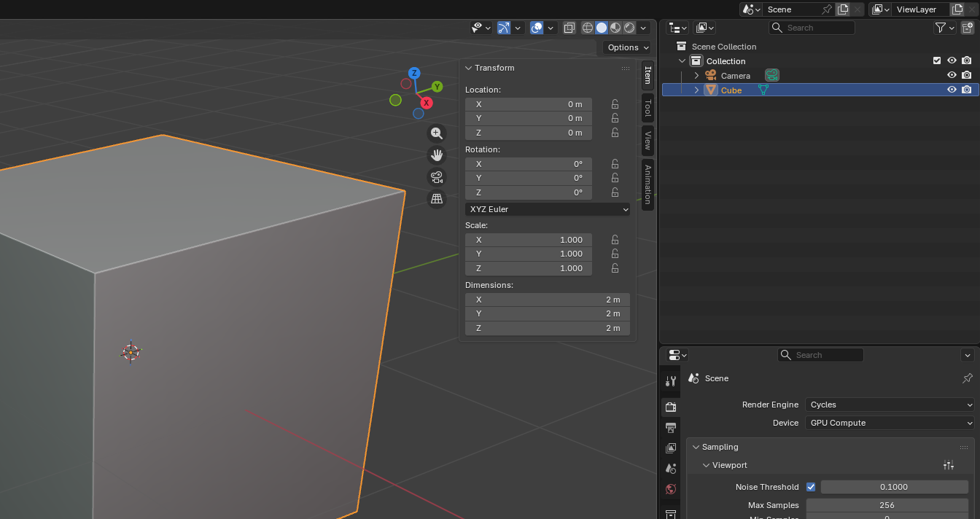Switch to the View sidebar tab
Image resolution: width=980 pixels, height=519 pixels.
(x=647, y=139)
